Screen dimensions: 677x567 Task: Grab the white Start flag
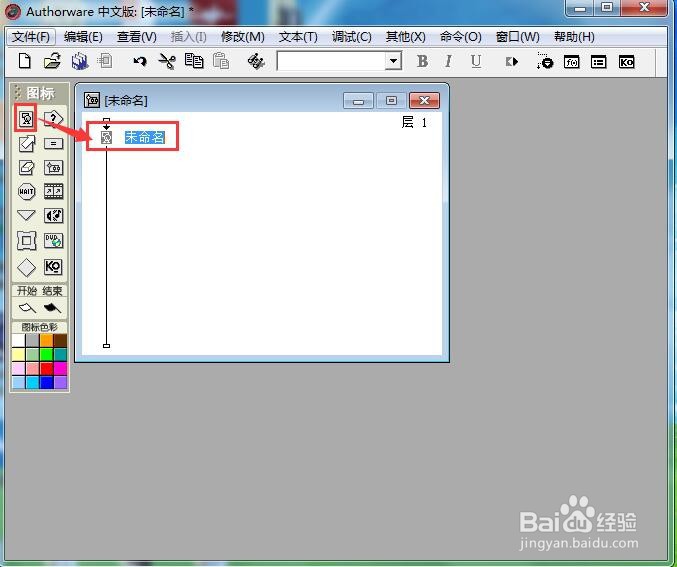click(x=27, y=308)
